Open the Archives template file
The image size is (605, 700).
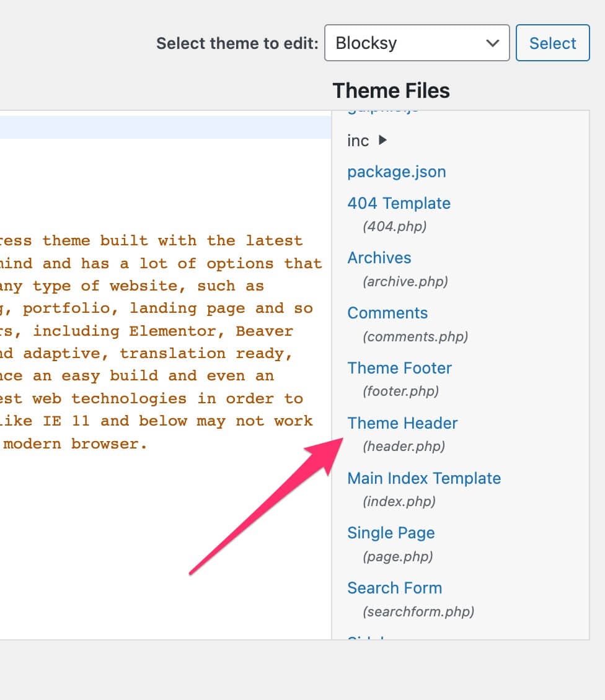(x=379, y=258)
